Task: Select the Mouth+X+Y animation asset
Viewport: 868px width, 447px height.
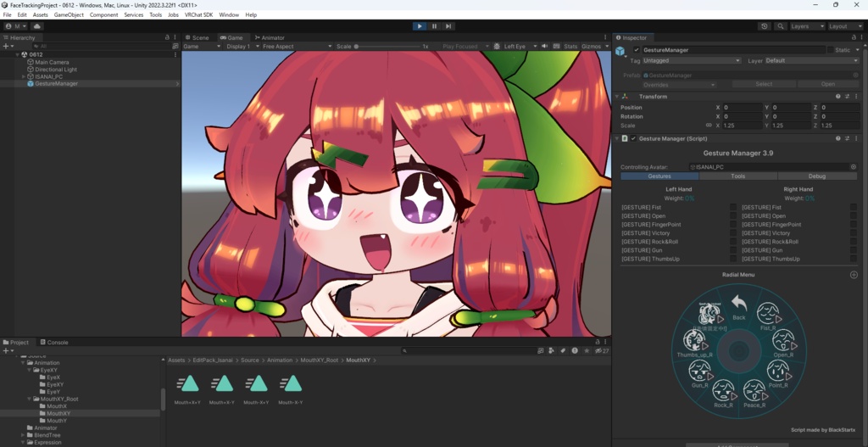Action: click(x=187, y=388)
